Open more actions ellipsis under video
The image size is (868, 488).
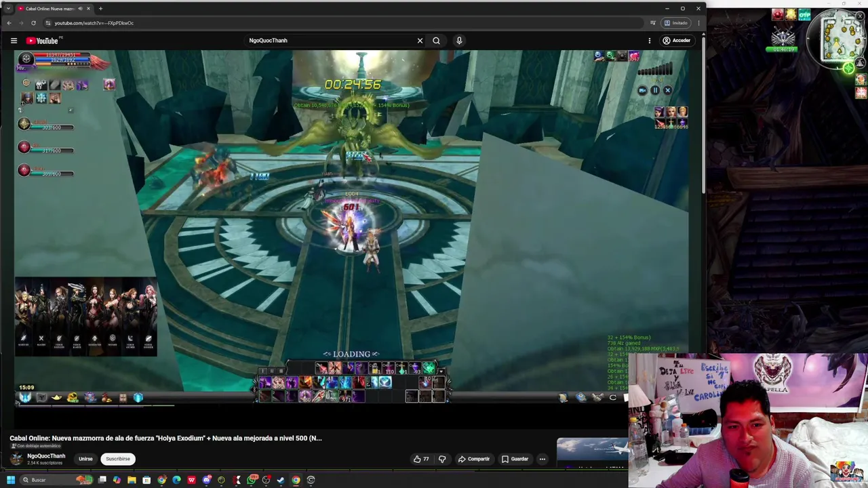click(542, 459)
